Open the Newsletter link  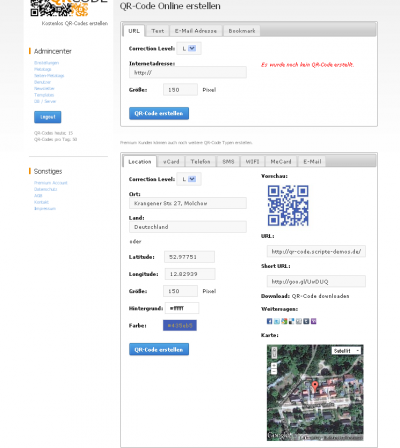tap(44, 88)
